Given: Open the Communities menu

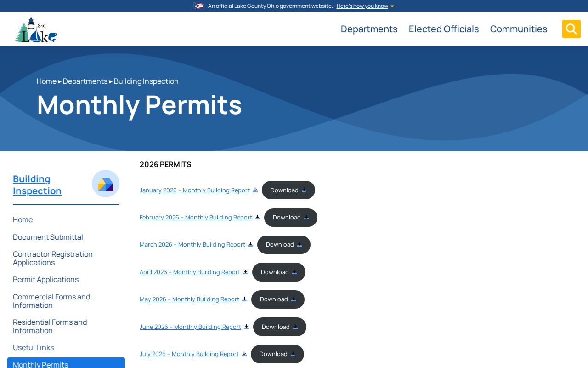Looking at the screenshot, I should click(x=519, y=29).
